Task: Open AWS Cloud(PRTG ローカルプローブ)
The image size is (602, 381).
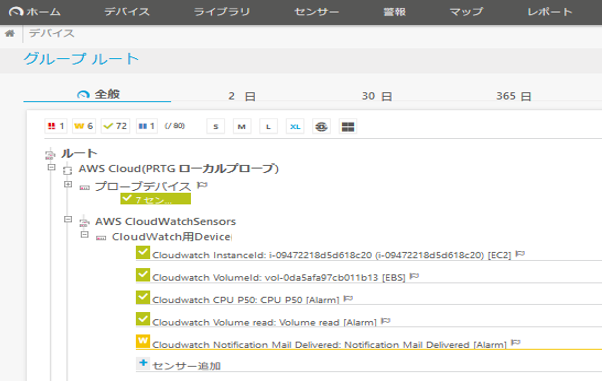Action: coord(179,169)
